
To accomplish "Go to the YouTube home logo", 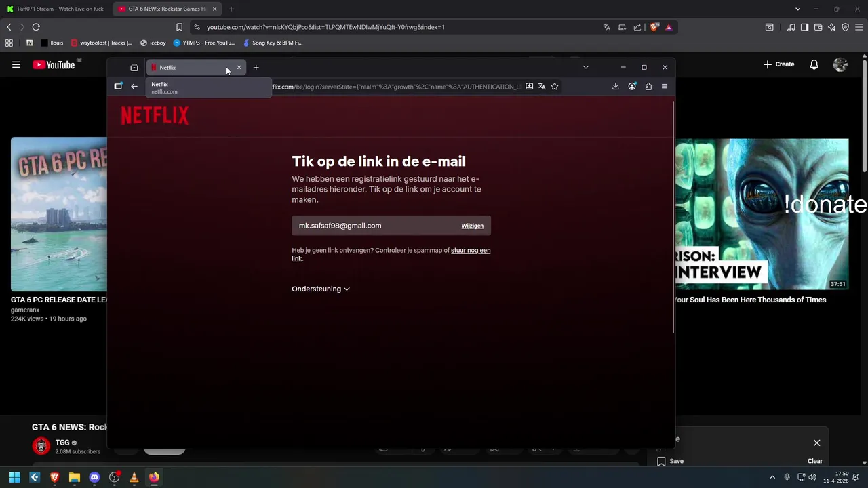I will coord(54,64).
